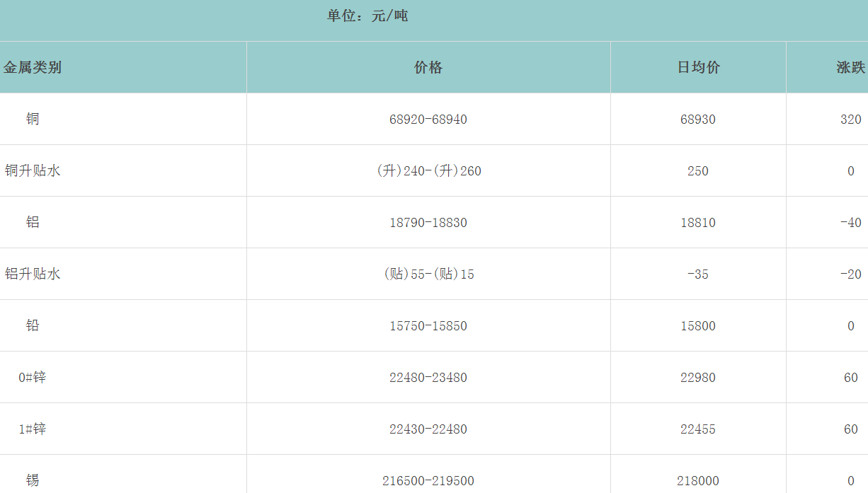Click aluminum price range 18790-18830
Viewport: 868px width, 493px height.
coord(428,223)
